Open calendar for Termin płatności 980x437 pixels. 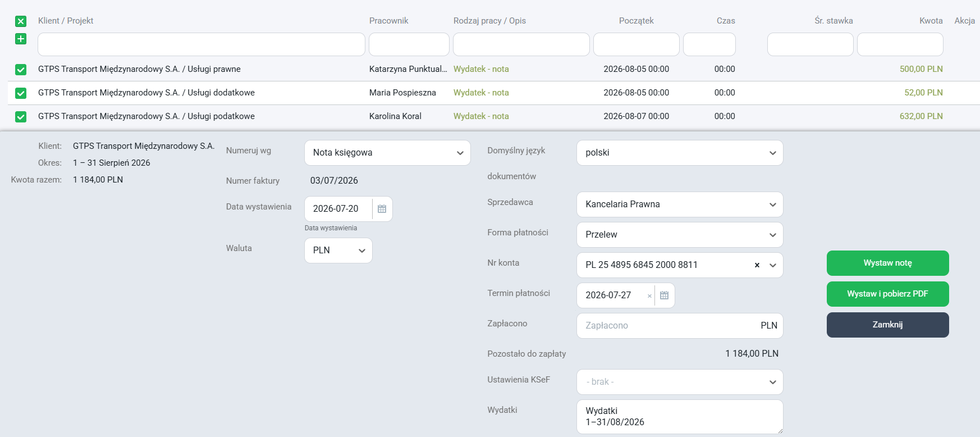pyautogui.click(x=664, y=295)
